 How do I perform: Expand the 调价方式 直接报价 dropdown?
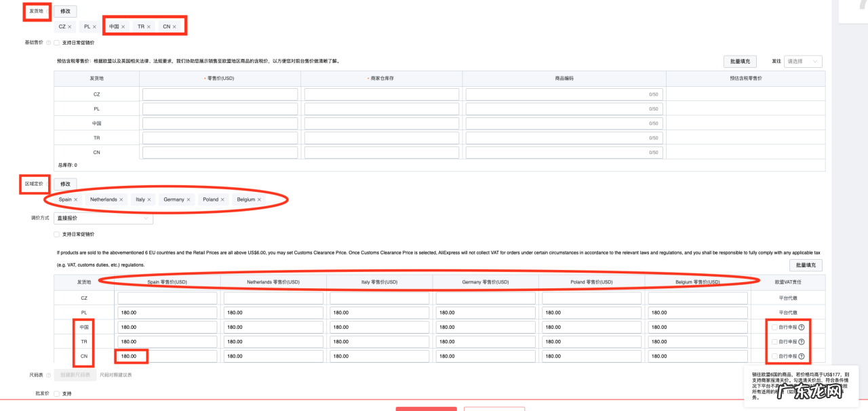click(x=104, y=218)
